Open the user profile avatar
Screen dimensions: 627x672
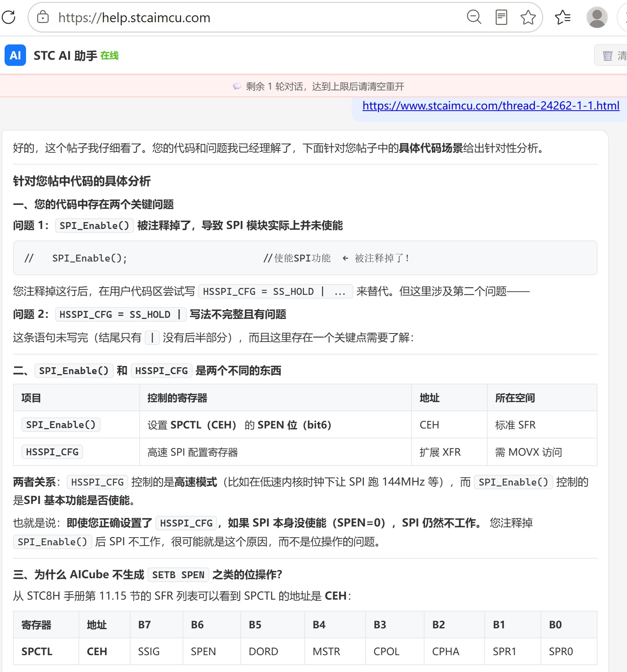pos(597,17)
